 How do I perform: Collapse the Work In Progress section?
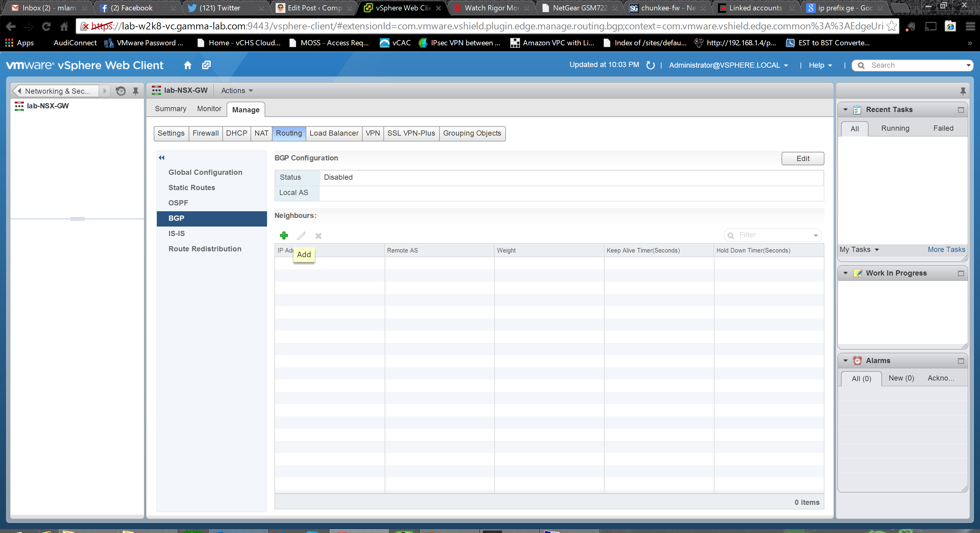[x=845, y=273]
